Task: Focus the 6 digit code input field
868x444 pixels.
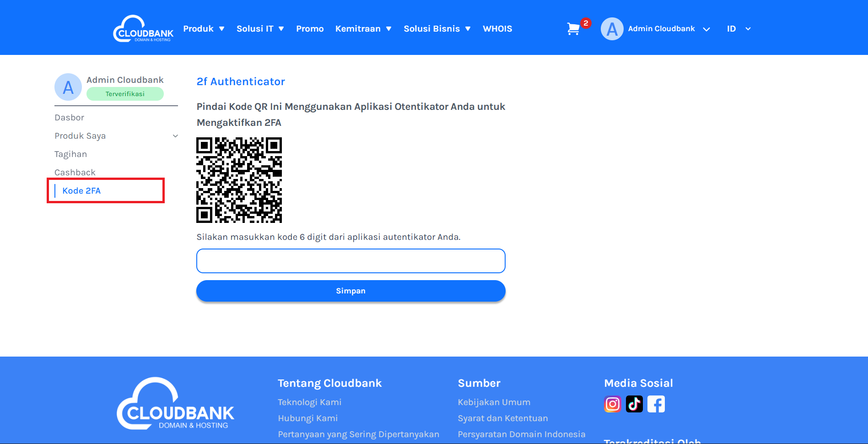Action: point(351,261)
